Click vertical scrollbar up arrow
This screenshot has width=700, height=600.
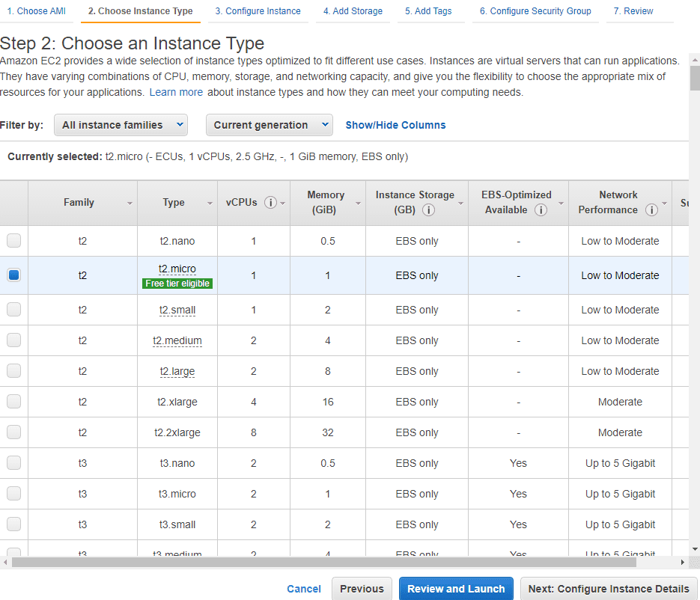pyautogui.click(x=695, y=59)
